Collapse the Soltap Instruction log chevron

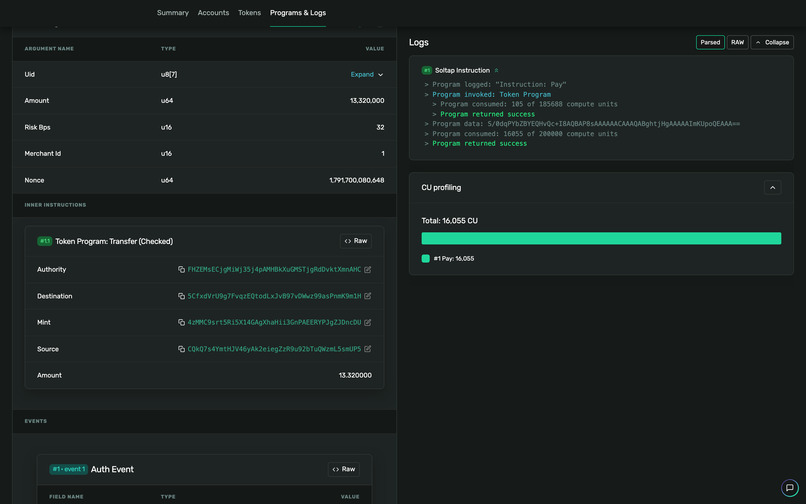(496, 70)
